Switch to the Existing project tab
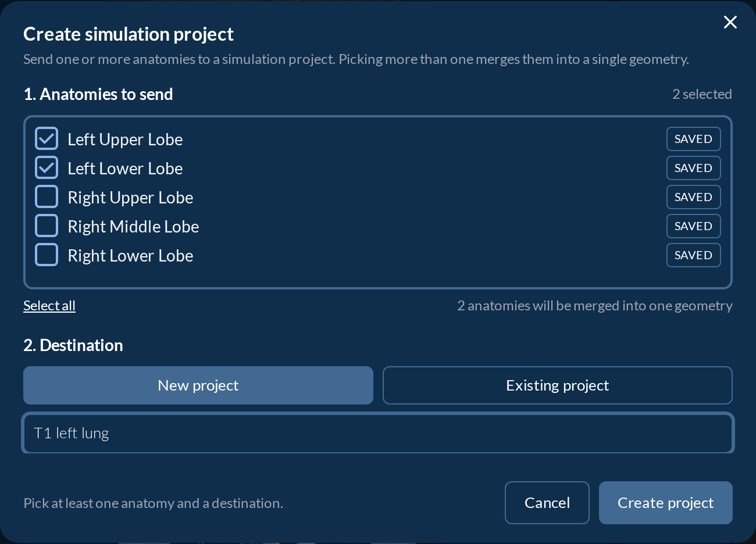 tap(558, 385)
